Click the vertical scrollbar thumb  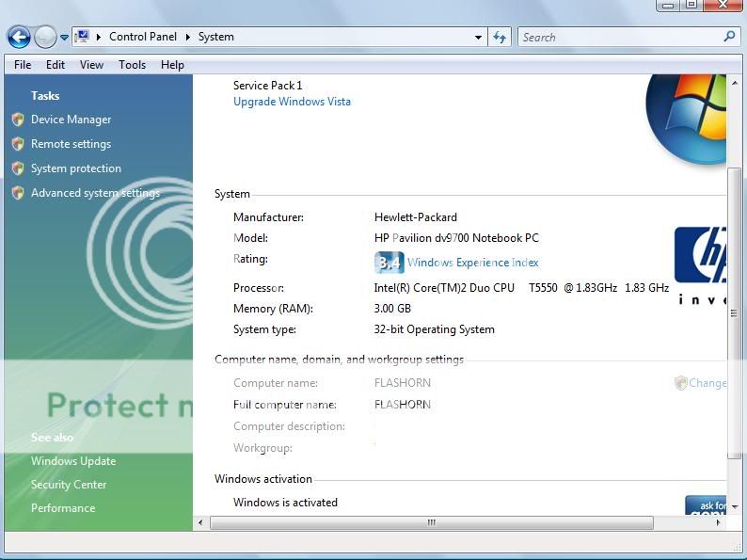(x=734, y=313)
